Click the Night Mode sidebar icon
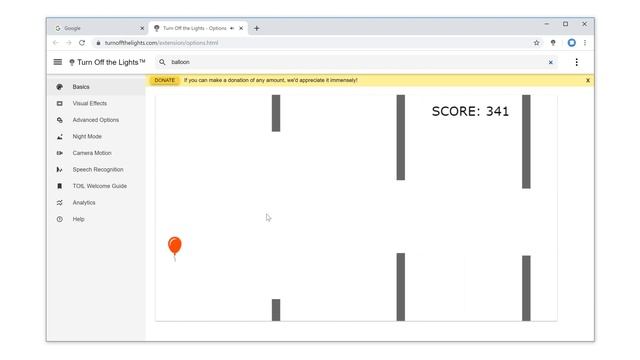640x360 pixels. click(60, 137)
